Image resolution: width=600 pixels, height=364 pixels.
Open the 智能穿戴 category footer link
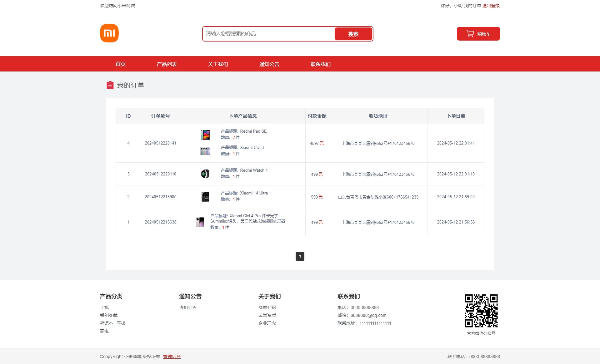(109, 315)
